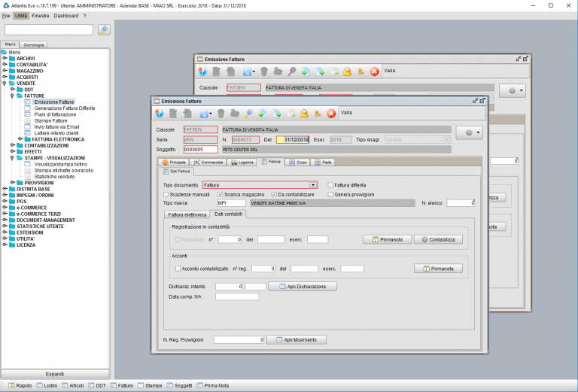Click grey trash delete icon in front window toolbar
The height and width of the screenshot is (392, 578).
click(221, 114)
